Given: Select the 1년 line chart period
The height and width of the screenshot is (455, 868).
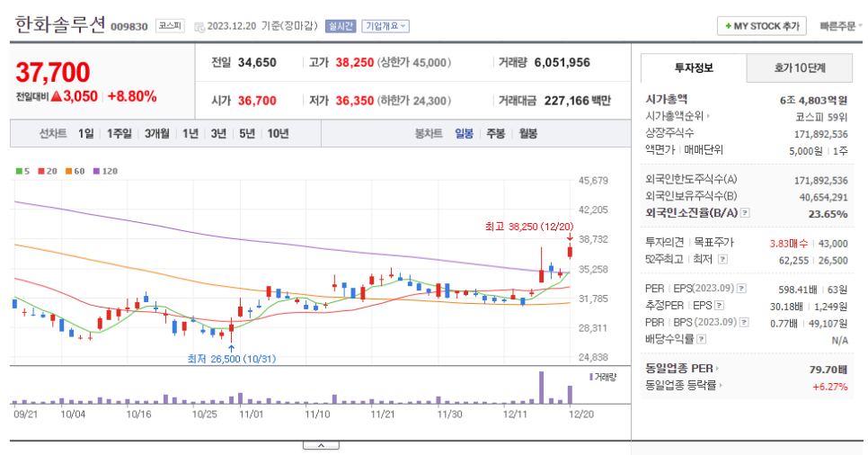Looking at the screenshot, I should click(190, 134).
